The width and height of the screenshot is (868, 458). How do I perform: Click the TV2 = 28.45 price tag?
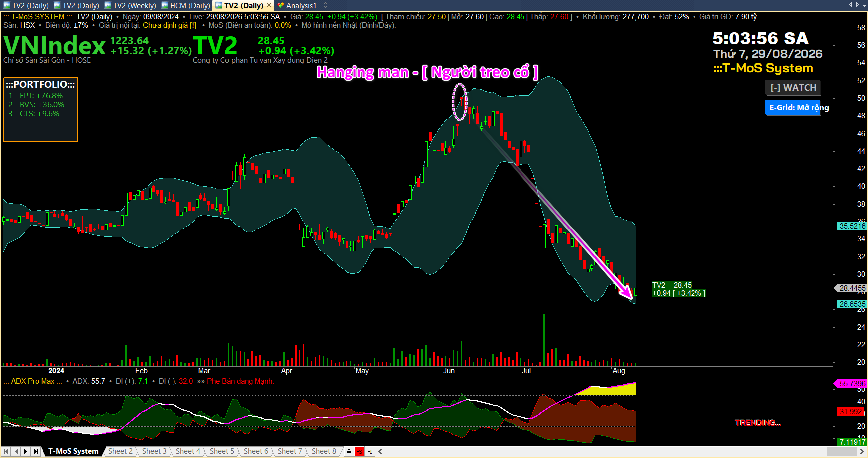679,289
